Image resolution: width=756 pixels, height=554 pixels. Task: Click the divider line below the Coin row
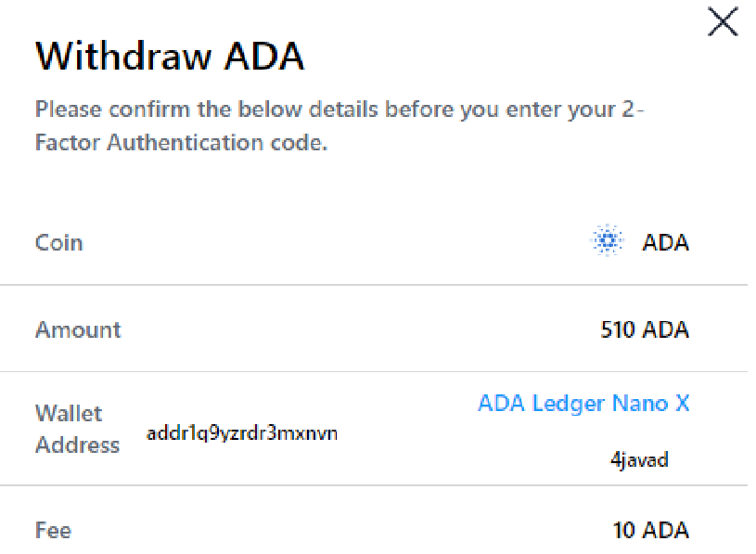[x=371, y=285]
